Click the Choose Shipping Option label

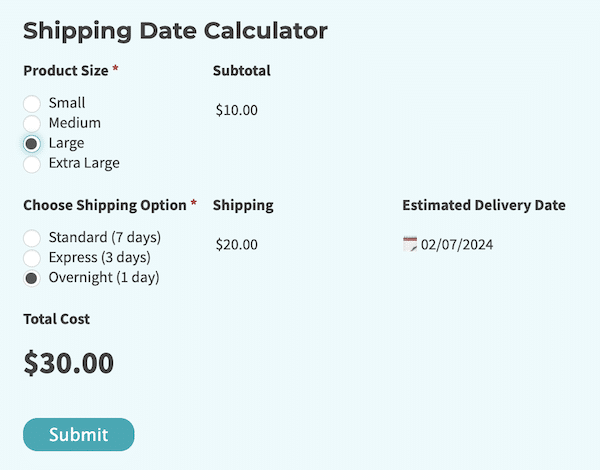(105, 205)
